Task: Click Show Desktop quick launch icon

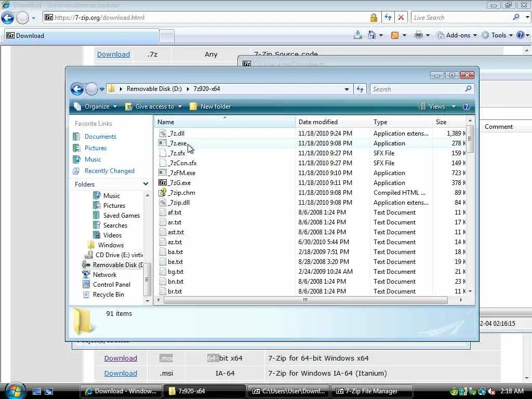Action: [37, 391]
